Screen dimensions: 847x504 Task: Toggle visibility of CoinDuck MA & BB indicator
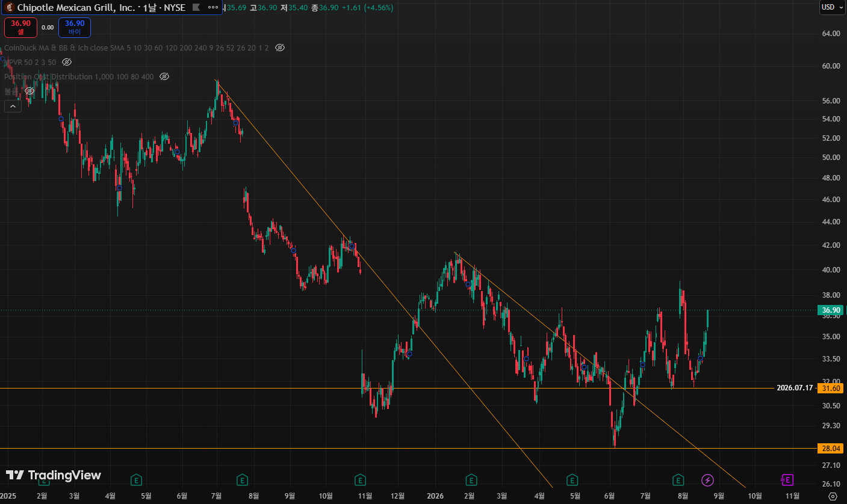(x=280, y=48)
